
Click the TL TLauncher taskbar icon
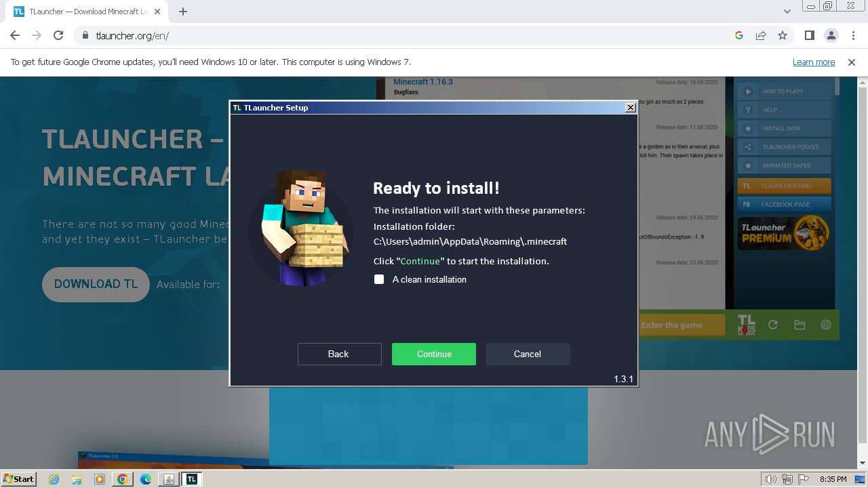(192, 479)
